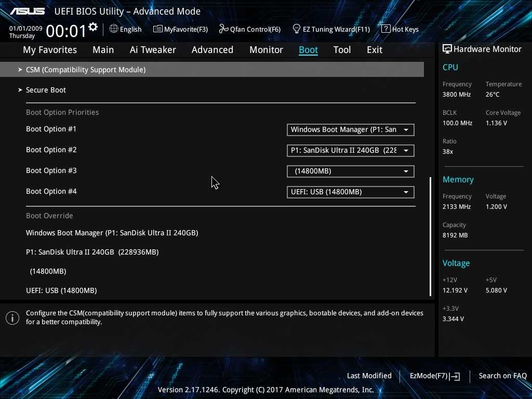Select the Boot tab
The image size is (532, 399).
point(308,50)
